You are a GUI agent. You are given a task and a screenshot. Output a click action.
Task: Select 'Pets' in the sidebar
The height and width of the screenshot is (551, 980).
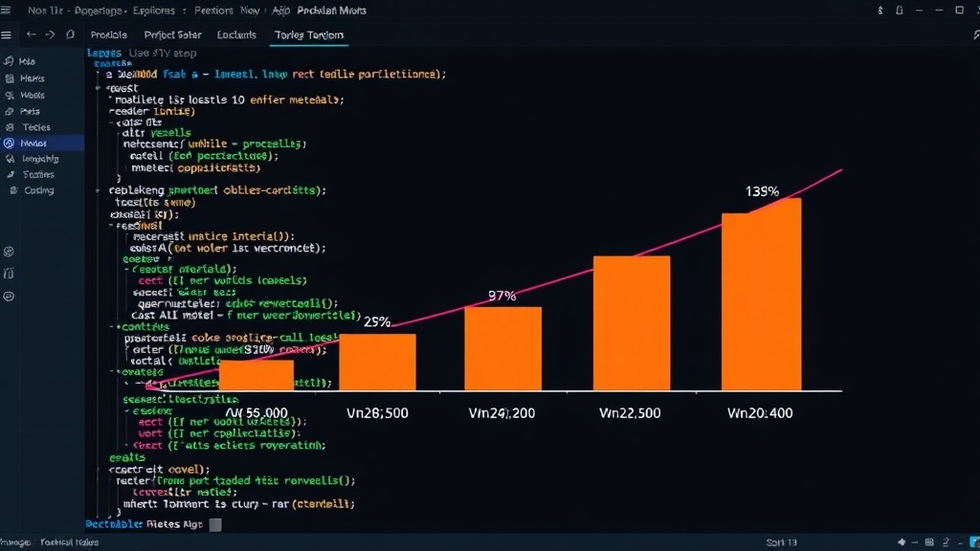pyautogui.click(x=30, y=111)
